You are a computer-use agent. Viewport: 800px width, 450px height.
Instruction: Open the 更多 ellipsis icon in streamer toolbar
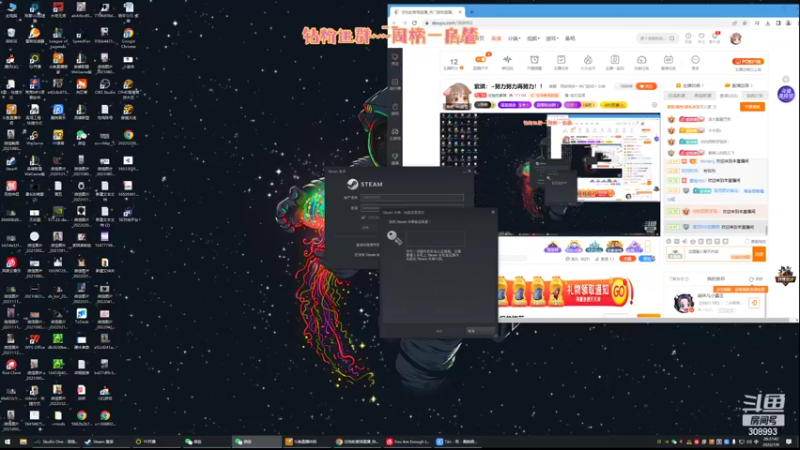(695, 60)
